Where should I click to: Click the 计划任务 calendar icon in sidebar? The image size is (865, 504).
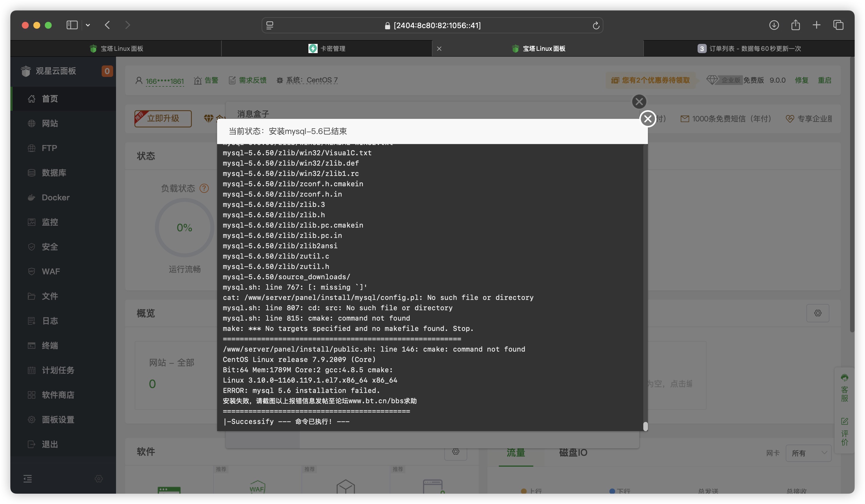coord(31,370)
